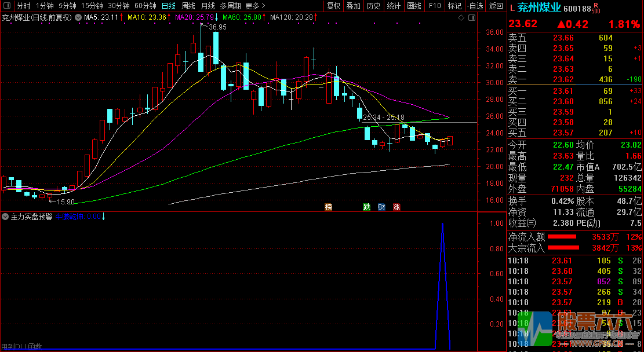Open the main chart indicator dropdown arrow

[x=78, y=17]
